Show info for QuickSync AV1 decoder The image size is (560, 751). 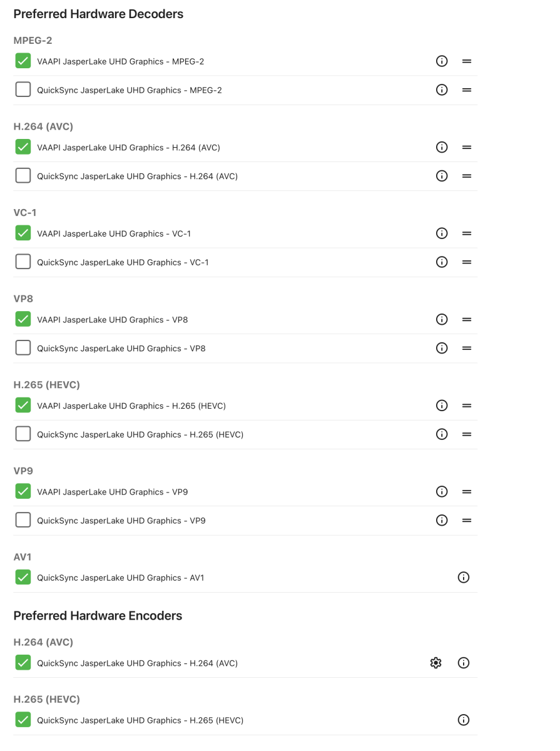pyautogui.click(x=464, y=578)
